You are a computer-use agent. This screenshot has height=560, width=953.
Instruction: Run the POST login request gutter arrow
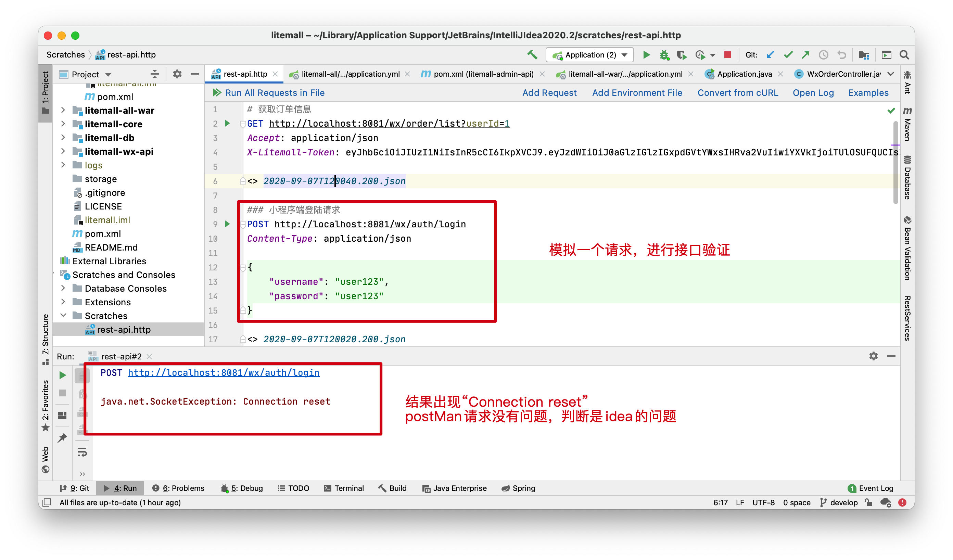coord(227,224)
